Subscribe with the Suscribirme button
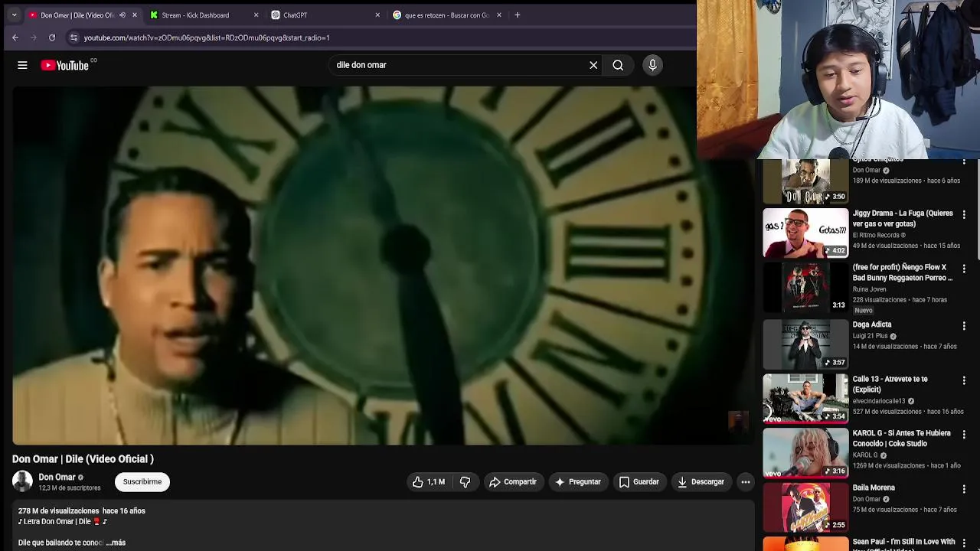Screen dimensions: 980x551 [142, 481]
